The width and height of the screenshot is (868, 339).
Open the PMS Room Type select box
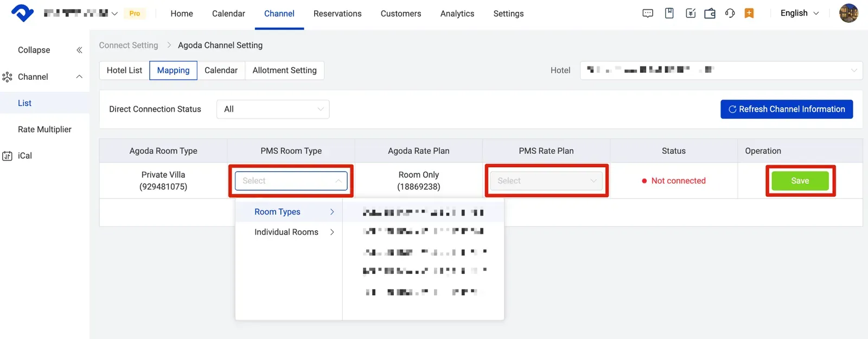pos(291,181)
